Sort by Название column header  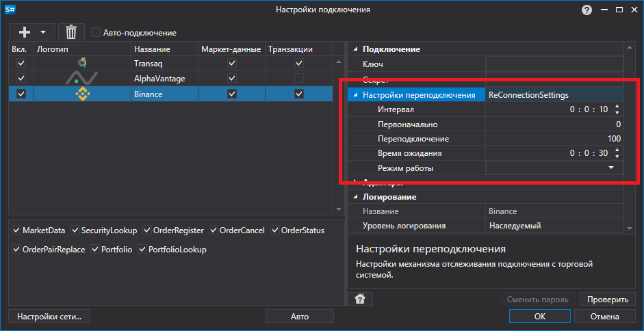[x=164, y=49]
